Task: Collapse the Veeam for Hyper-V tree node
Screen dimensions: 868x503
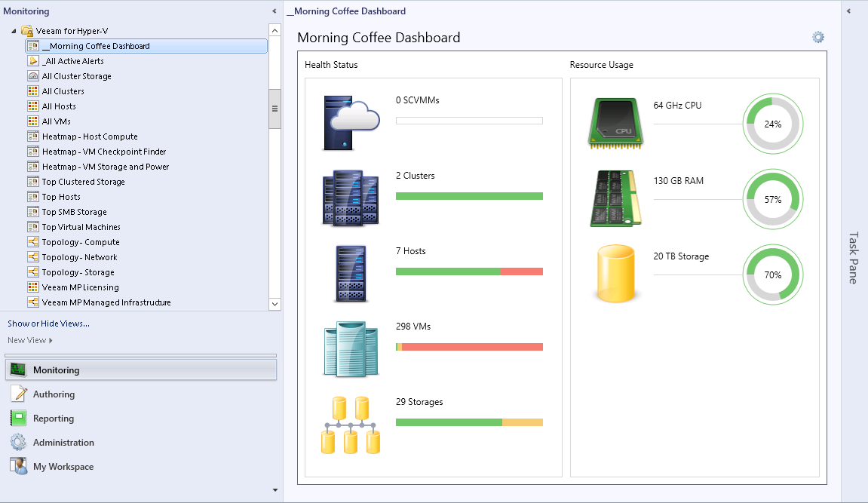Action: [14, 31]
